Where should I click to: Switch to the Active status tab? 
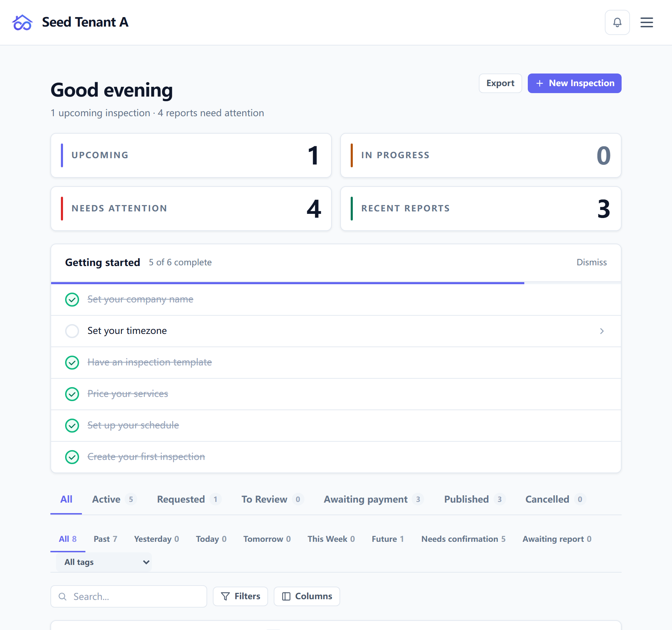click(114, 499)
